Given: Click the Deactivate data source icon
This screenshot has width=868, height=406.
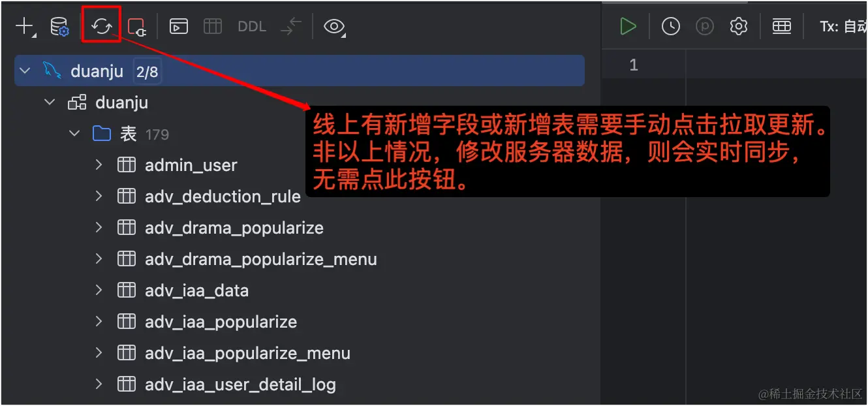Looking at the screenshot, I should pos(137,26).
